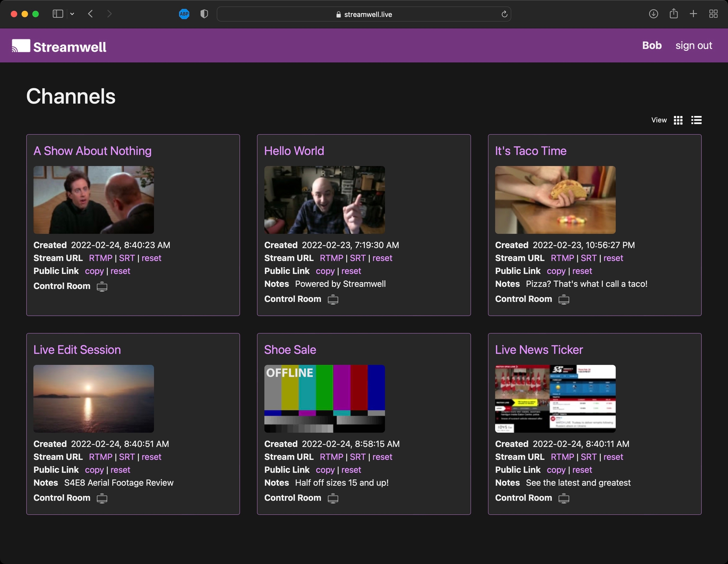Click the Streamwell logo icon
The height and width of the screenshot is (564, 728).
tap(21, 46)
